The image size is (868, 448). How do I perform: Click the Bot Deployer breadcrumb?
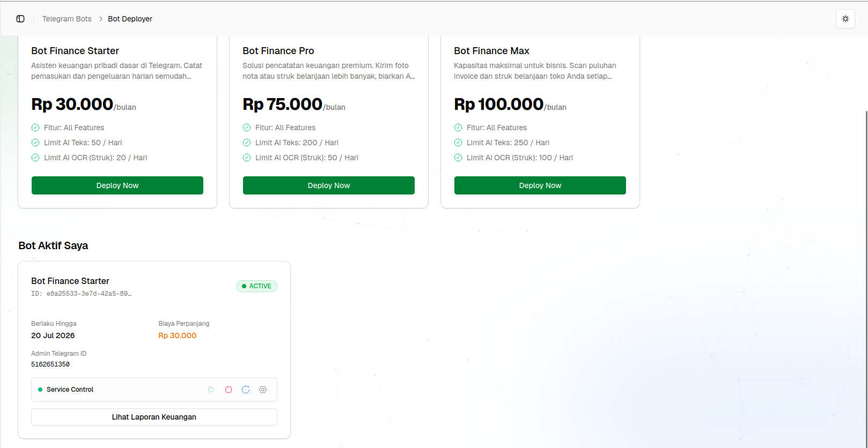(130, 19)
